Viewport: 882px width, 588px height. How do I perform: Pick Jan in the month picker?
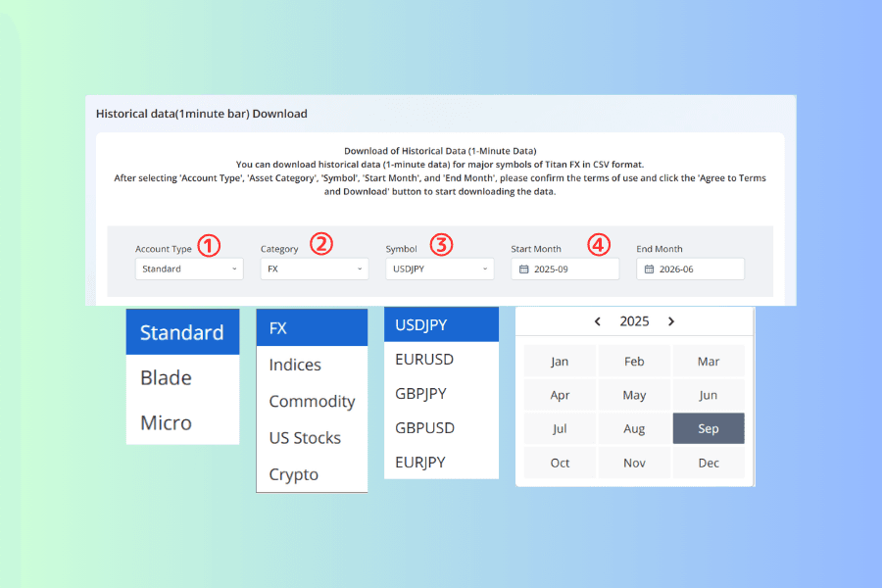[560, 362]
